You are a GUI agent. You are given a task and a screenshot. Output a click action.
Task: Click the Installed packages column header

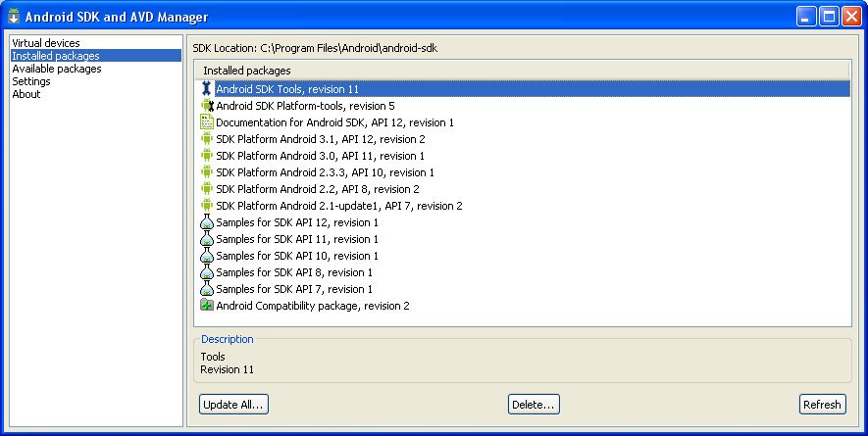click(x=522, y=71)
